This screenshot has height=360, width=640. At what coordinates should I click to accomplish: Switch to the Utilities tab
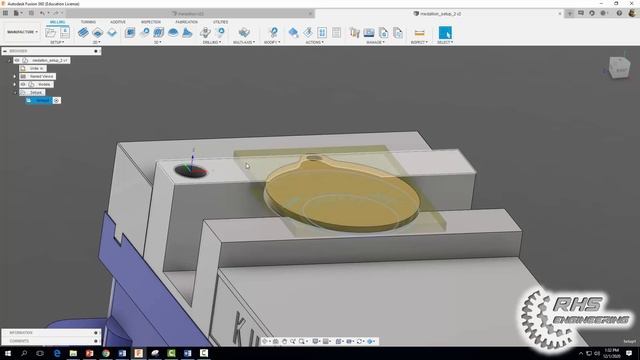220,22
